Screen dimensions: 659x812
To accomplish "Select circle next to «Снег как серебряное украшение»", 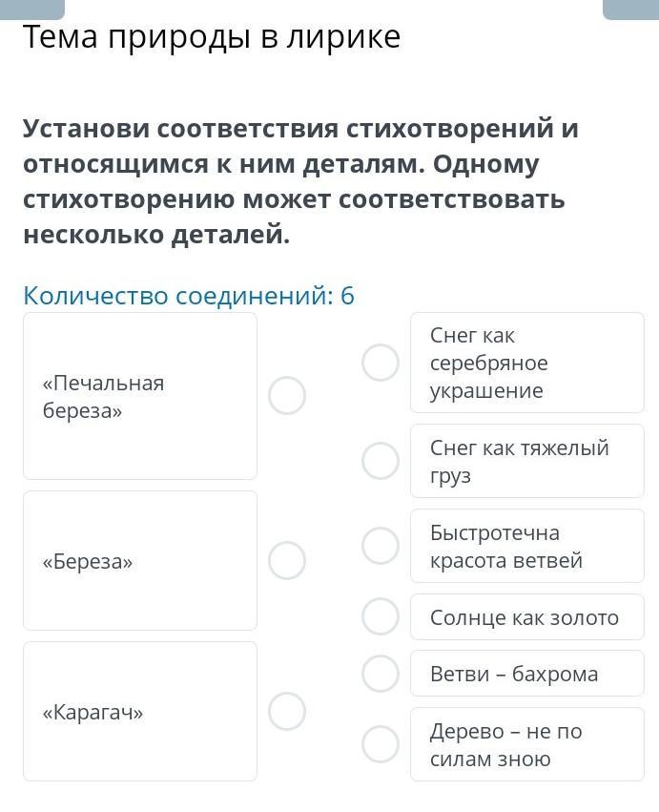I will pos(381,363).
